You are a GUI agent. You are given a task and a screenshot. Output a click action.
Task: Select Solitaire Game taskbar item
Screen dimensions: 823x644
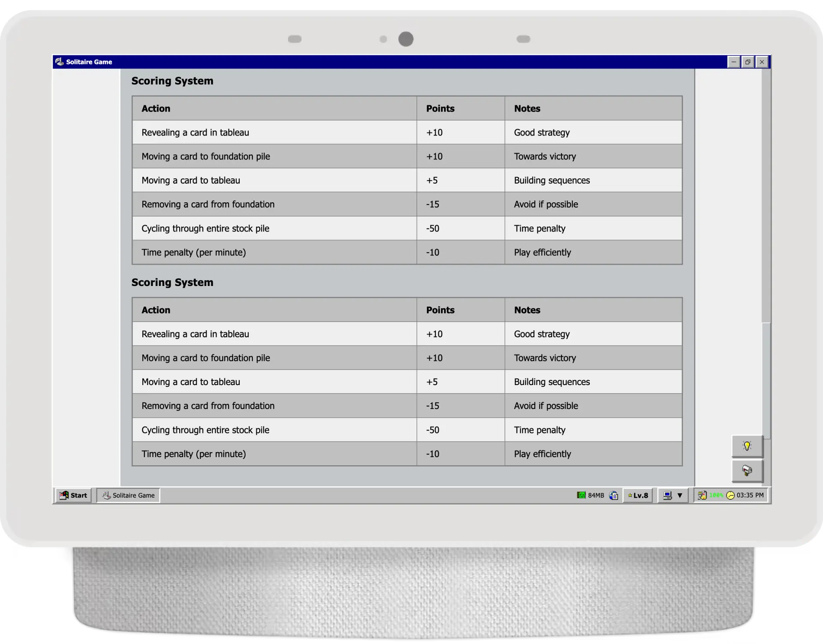(128, 495)
